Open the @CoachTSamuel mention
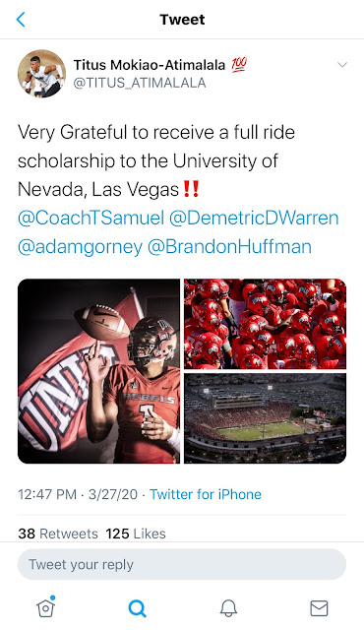This screenshot has height=630, width=364. tap(91, 219)
